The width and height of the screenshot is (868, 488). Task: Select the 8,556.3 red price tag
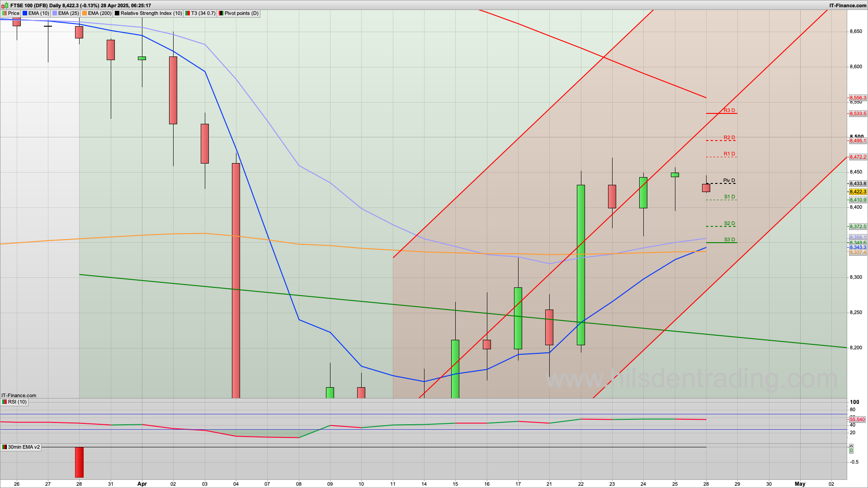click(x=858, y=98)
